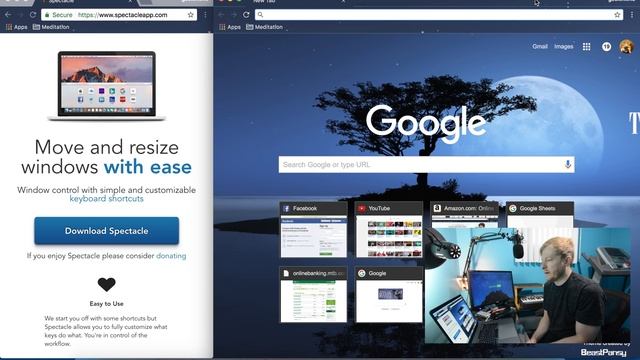Open the Google notifications badge

coord(607,47)
